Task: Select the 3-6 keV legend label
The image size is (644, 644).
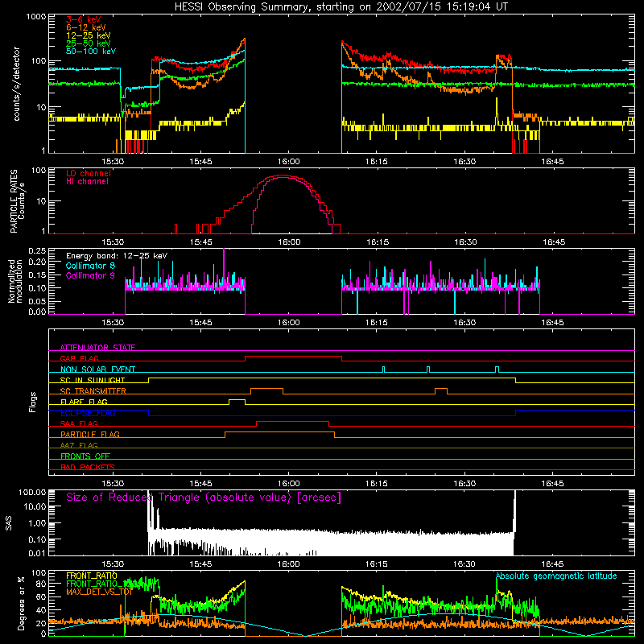Action: click(84, 19)
